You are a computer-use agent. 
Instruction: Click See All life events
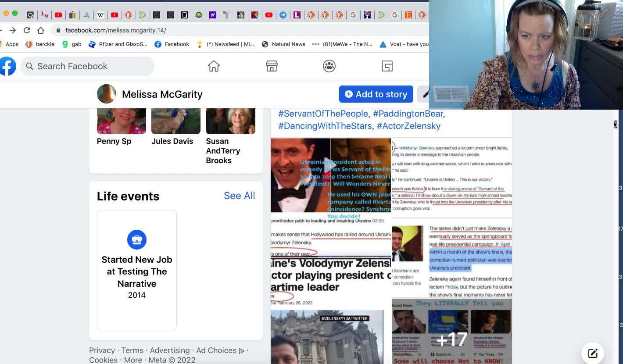pyautogui.click(x=239, y=196)
